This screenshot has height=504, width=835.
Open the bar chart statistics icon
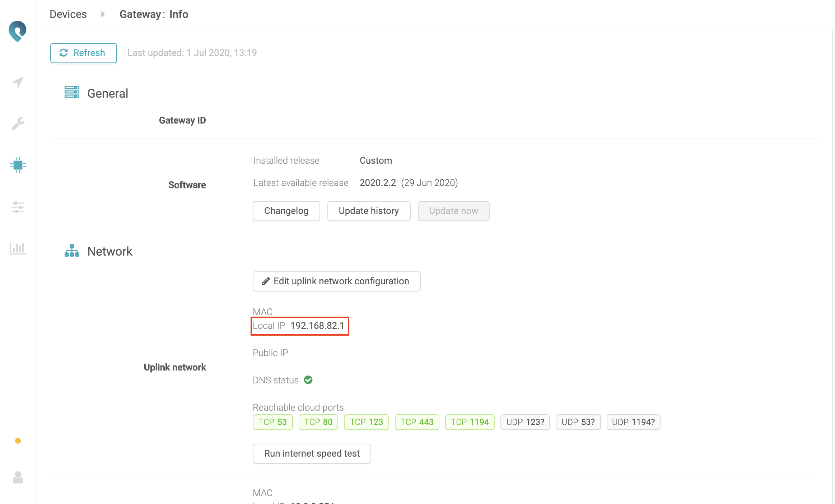point(18,248)
